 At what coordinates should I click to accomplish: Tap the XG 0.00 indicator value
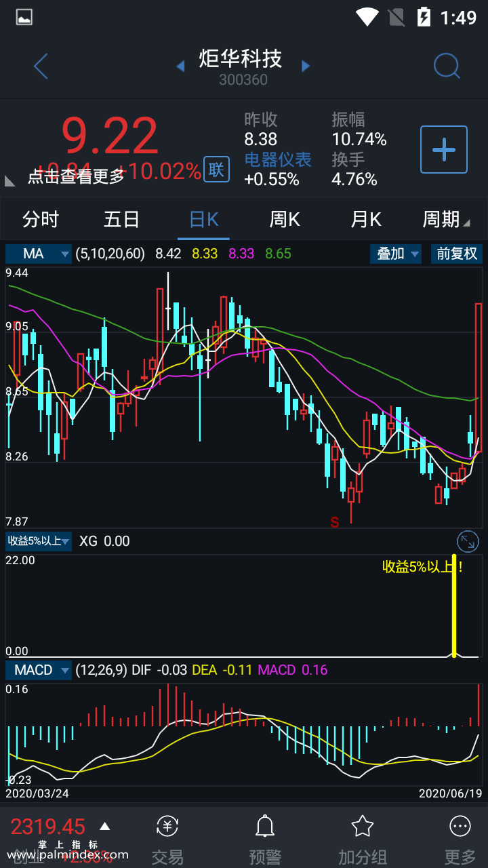(104, 541)
